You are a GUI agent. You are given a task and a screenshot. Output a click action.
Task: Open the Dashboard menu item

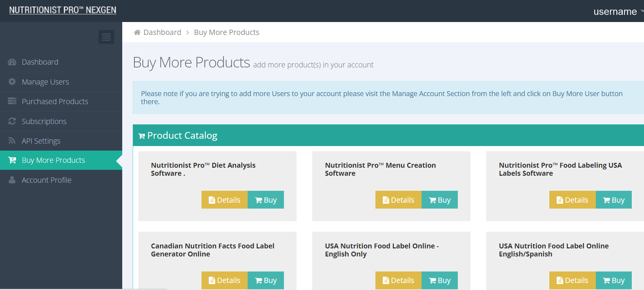[x=61, y=62]
